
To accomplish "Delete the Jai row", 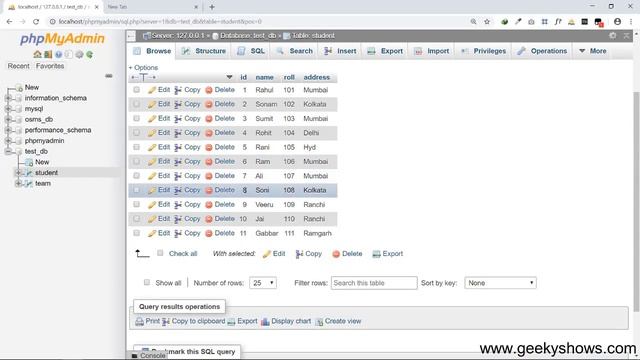I will click(x=220, y=219).
